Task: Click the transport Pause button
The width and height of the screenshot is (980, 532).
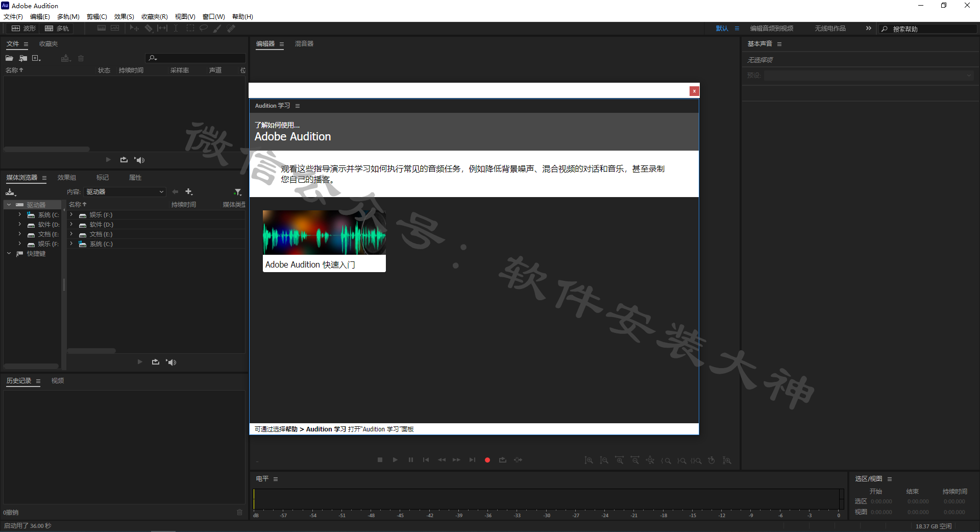Action: click(x=410, y=460)
